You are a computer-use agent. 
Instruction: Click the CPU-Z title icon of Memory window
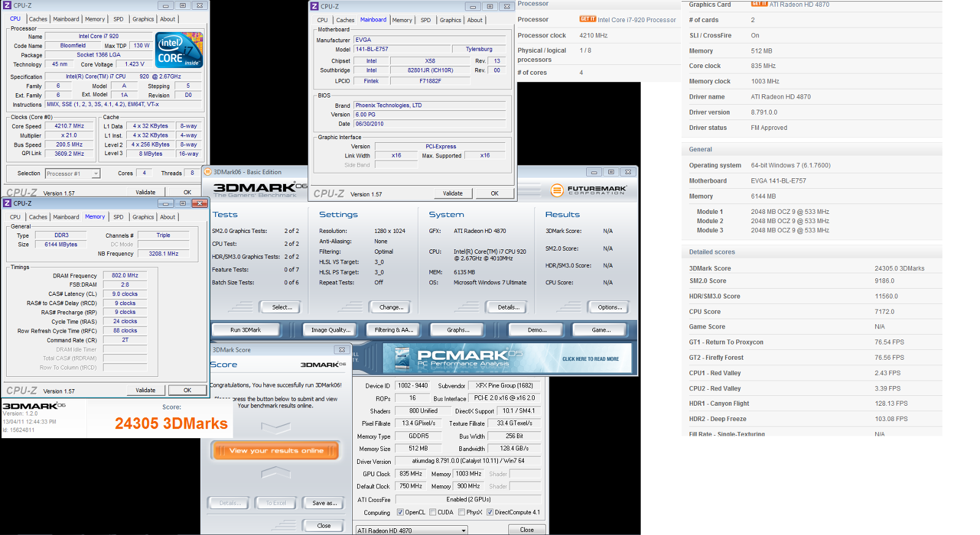click(7, 203)
